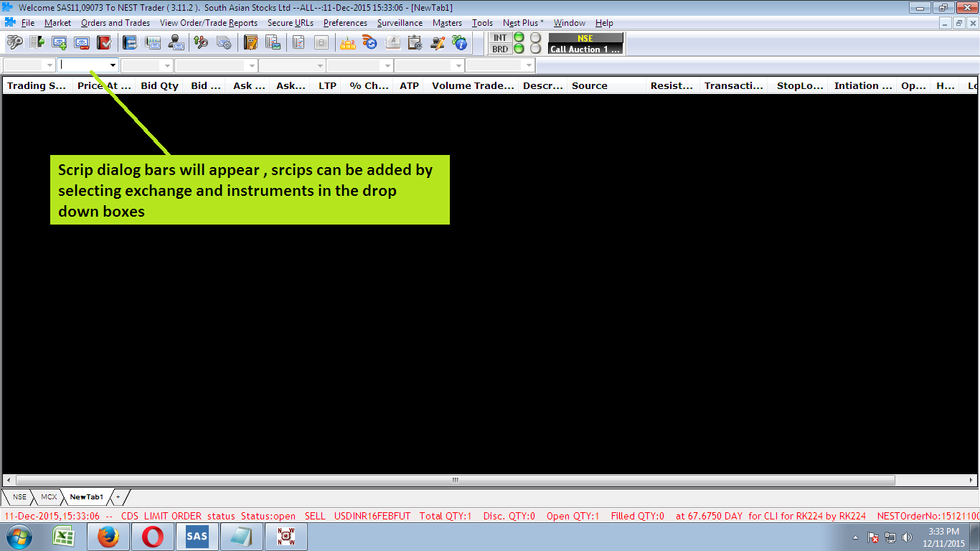Click the grey indicator light next to BRD
The height and width of the screenshot is (551, 980).
[535, 49]
